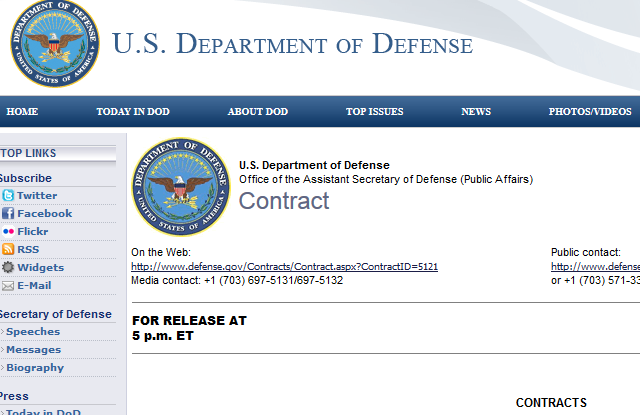Click the Widgets gear icon
This screenshot has height=415, width=640.
pos(8,267)
